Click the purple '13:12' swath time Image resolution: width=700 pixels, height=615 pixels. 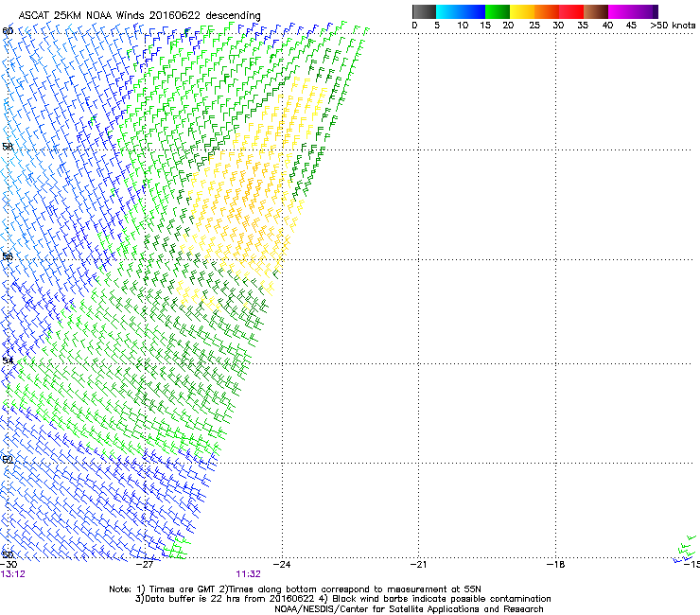[13, 574]
